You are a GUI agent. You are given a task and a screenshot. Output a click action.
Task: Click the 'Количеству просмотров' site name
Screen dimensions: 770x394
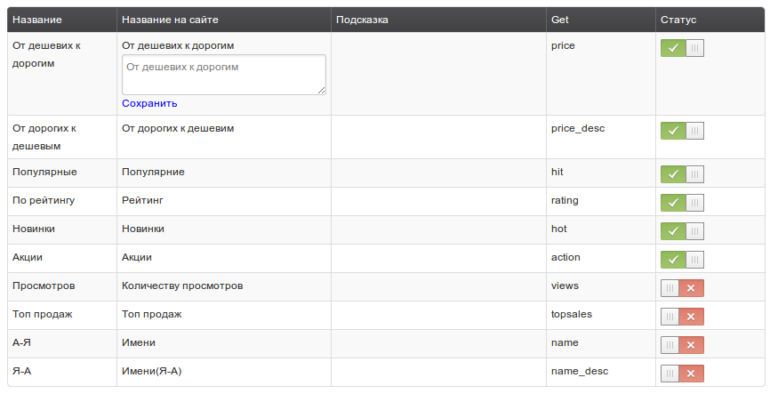point(182,286)
